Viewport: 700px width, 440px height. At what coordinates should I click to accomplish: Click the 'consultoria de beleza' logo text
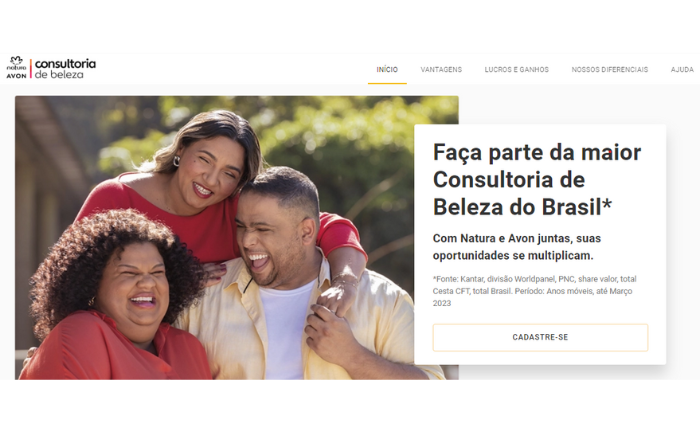click(65, 69)
